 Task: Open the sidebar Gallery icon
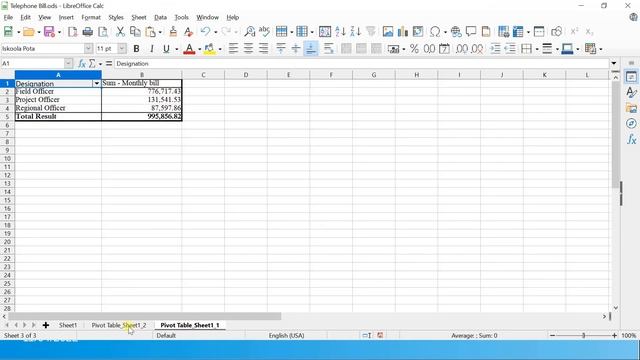(631, 108)
